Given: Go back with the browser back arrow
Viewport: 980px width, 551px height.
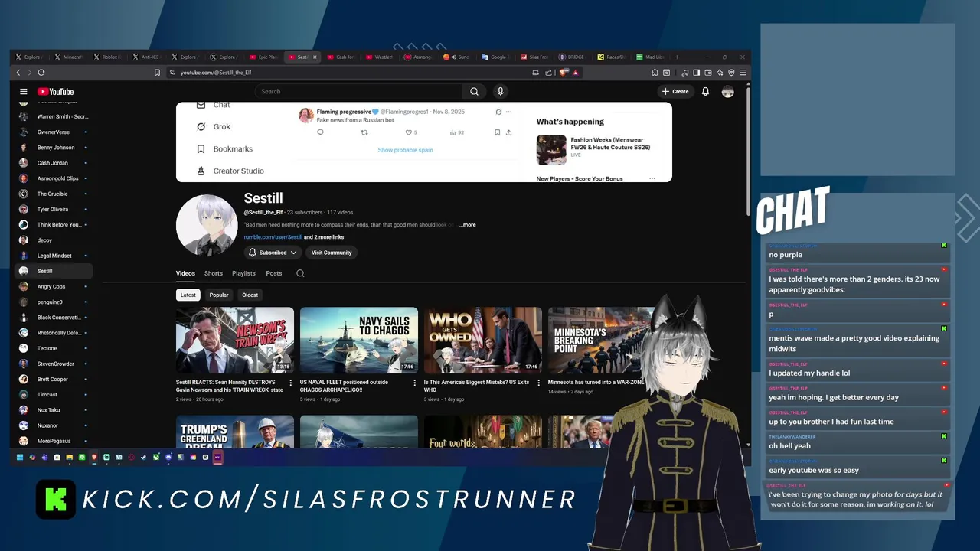Looking at the screenshot, I should coord(18,73).
